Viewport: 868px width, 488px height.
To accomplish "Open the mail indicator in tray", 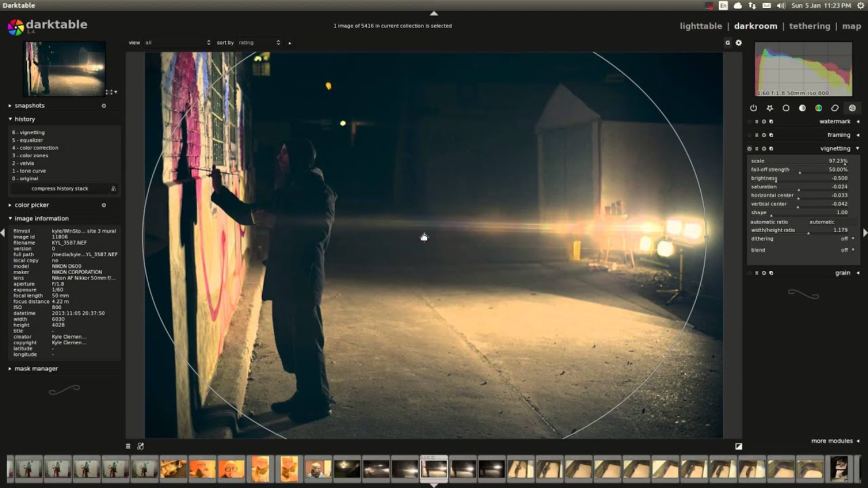I will click(766, 5).
